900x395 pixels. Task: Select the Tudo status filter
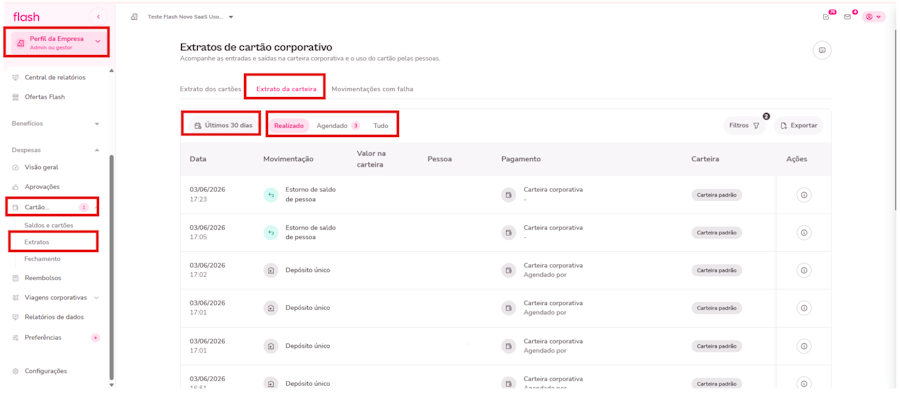pyautogui.click(x=381, y=125)
